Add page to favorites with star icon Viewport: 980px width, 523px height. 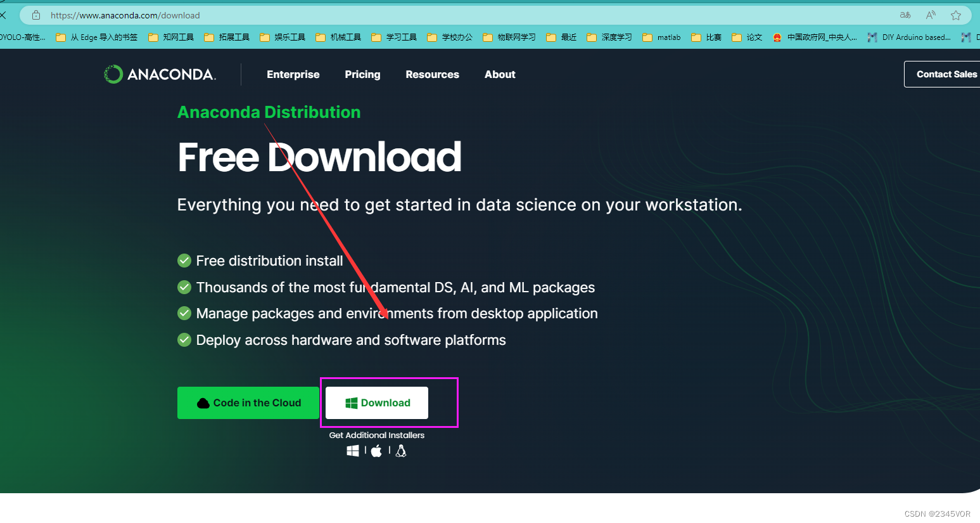[956, 15]
